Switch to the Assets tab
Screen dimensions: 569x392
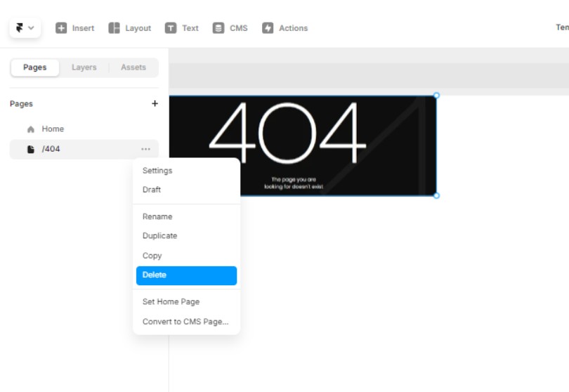(x=133, y=67)
